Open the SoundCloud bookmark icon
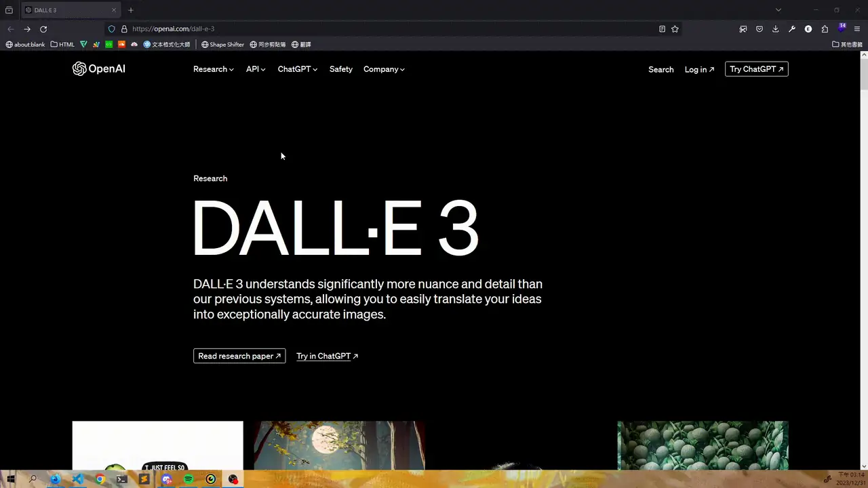The height and width of the screenshot is (488, 868). pos(122,45)
